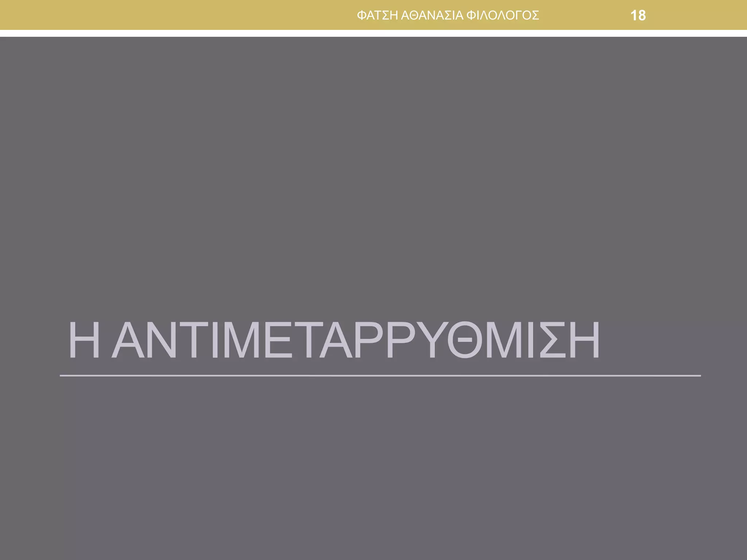The image size is (747, 560).
Task: Select the header text ΦΑΤΣΗ ΑΘΑΝΑΣΙΑ ΦΙΛΟΛΟΓΟΣ
Action: 448,15
